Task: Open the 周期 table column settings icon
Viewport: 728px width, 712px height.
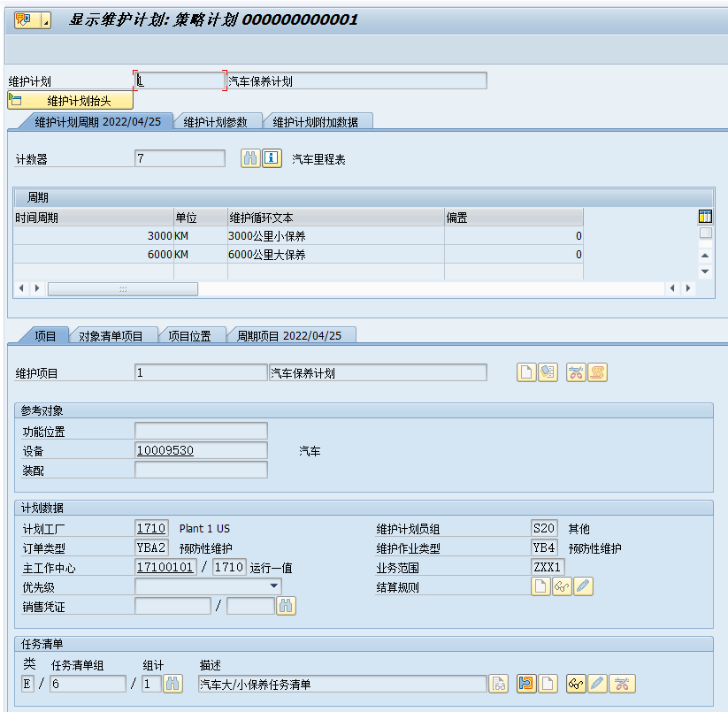Action: [x=705, y=217]
